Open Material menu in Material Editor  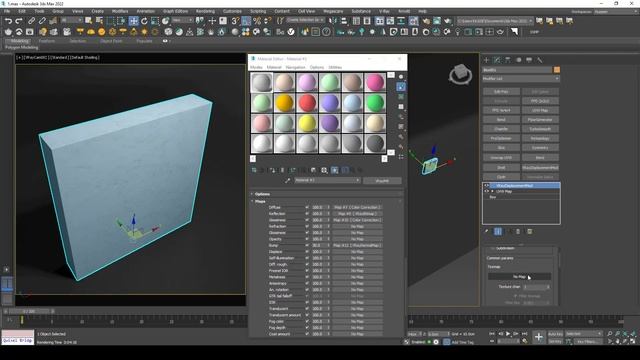coord(274,67)
